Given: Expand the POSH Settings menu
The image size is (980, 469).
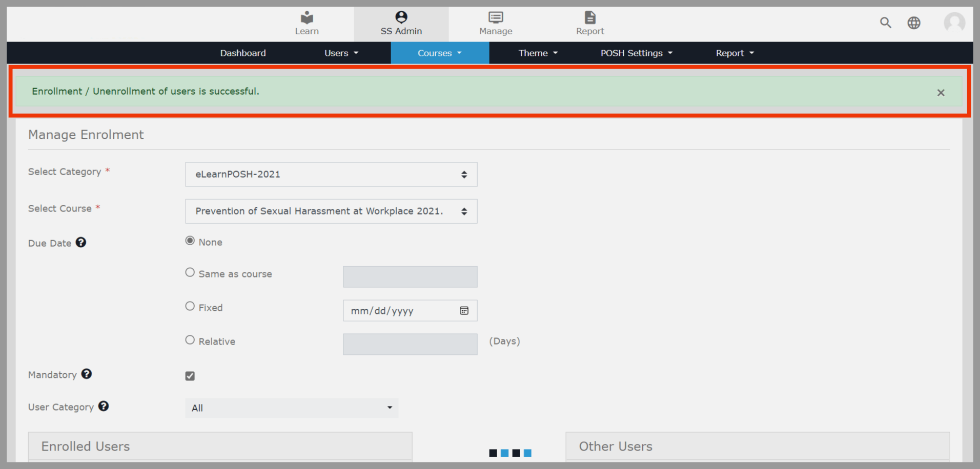Looking at the screenshot, I should (636, 53).
